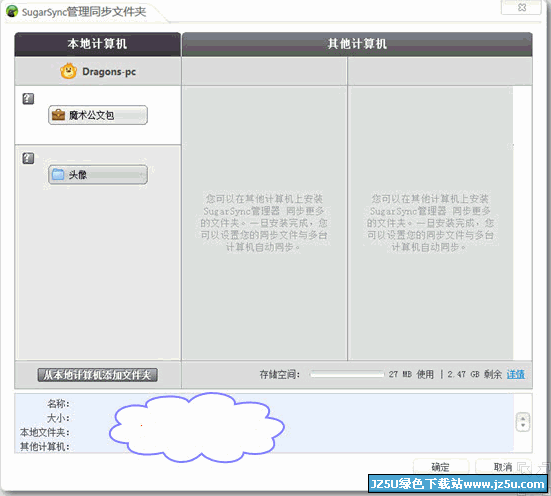The image size is (551, 496).
Task: Close the SugarSync window
Action: [x=521, y=7]
